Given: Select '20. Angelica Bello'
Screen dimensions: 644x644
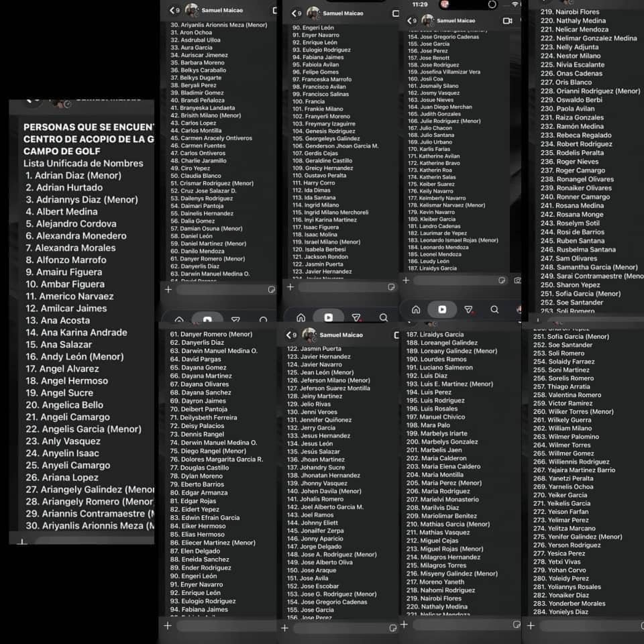Looking at the screenshot, I should tap(64, 405).
